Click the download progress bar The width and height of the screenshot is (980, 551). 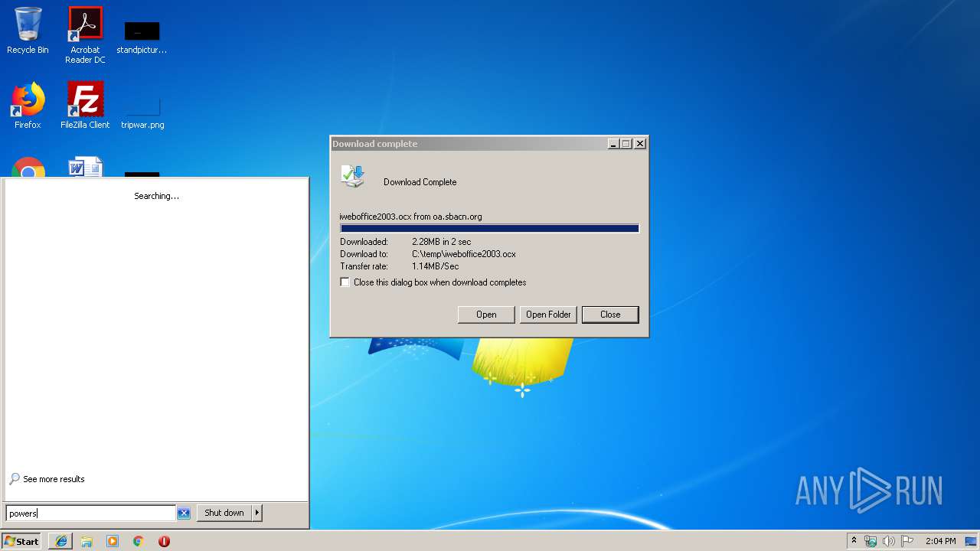click(489, 229)
